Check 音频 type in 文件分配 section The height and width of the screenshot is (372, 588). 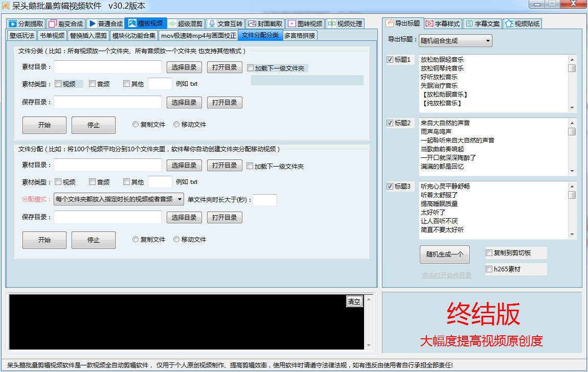[92, 182]
